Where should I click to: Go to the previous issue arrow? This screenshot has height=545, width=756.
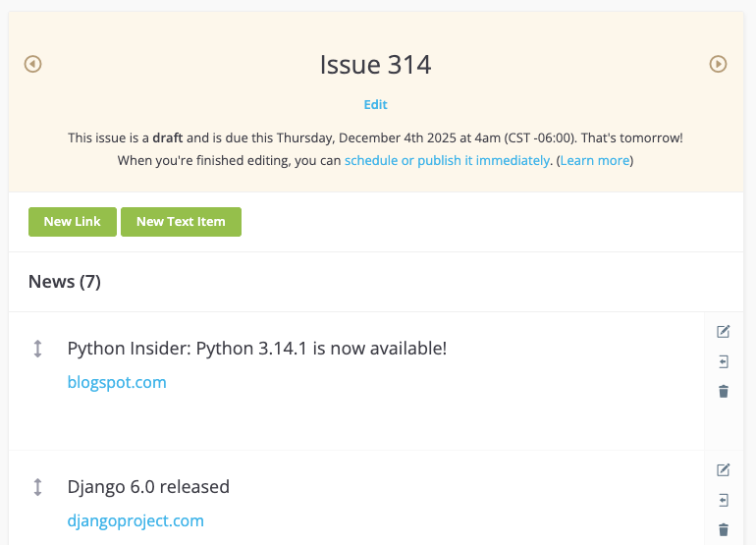(x=32, y=64)
